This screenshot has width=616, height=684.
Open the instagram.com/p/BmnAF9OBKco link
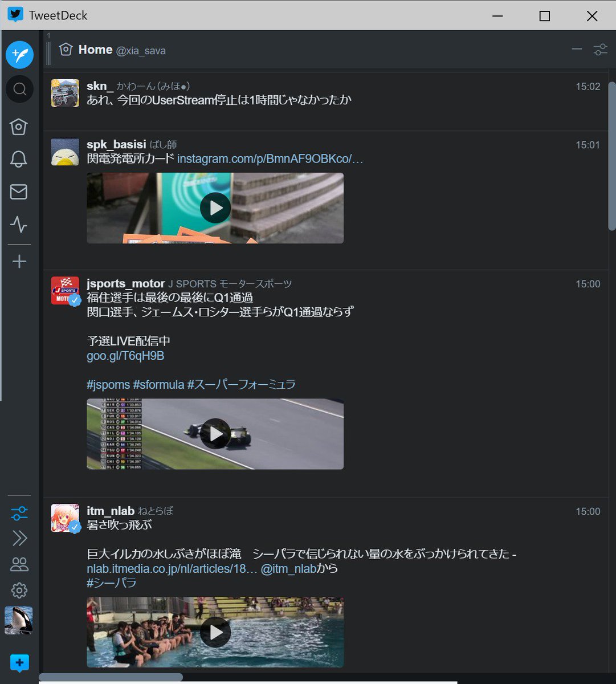click(x=270, y=158)
